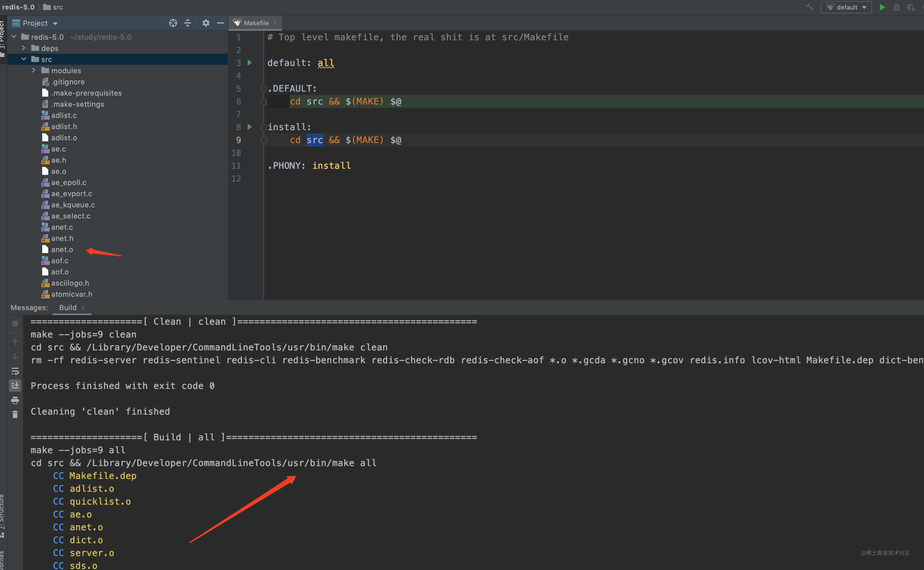Image resolution: width=924 pixels, height=570 pixels.
Task: Click line number 12 in the gutter
Action: [x=236, y=179]
